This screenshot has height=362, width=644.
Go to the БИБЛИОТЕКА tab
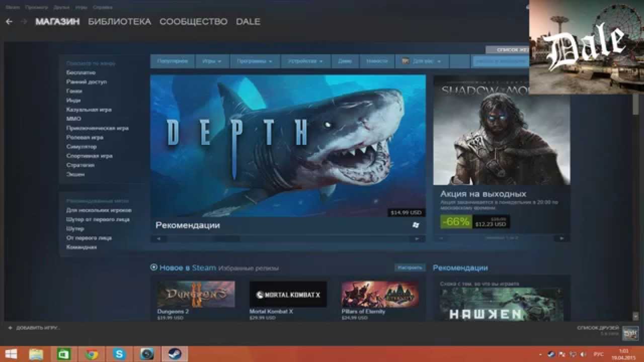[119, 22]
